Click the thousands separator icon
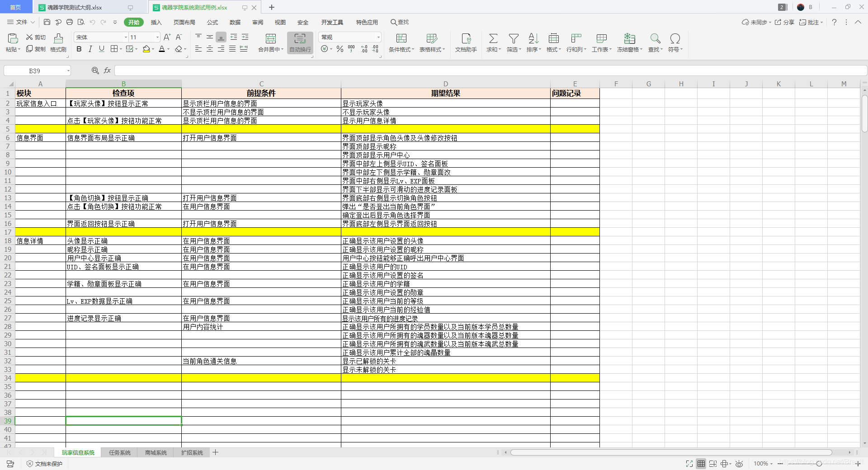 pyautogui.click(x=351, y=49)
